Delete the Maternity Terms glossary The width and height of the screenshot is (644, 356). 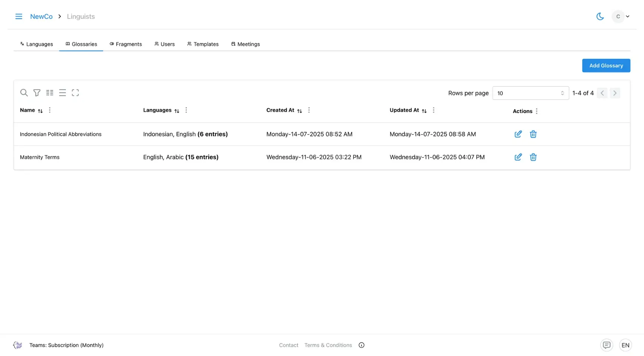tap(533, 157)
